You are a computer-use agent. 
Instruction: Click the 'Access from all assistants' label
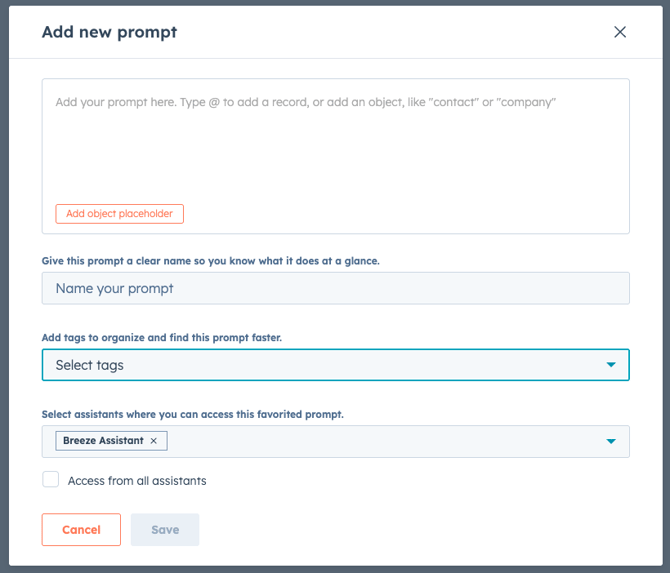click(x=137, y=481)
